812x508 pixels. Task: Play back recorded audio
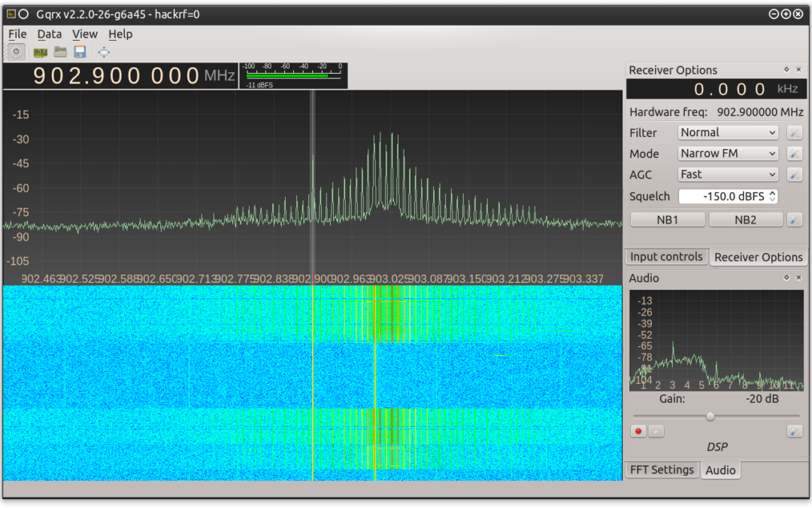coord(654,430)
